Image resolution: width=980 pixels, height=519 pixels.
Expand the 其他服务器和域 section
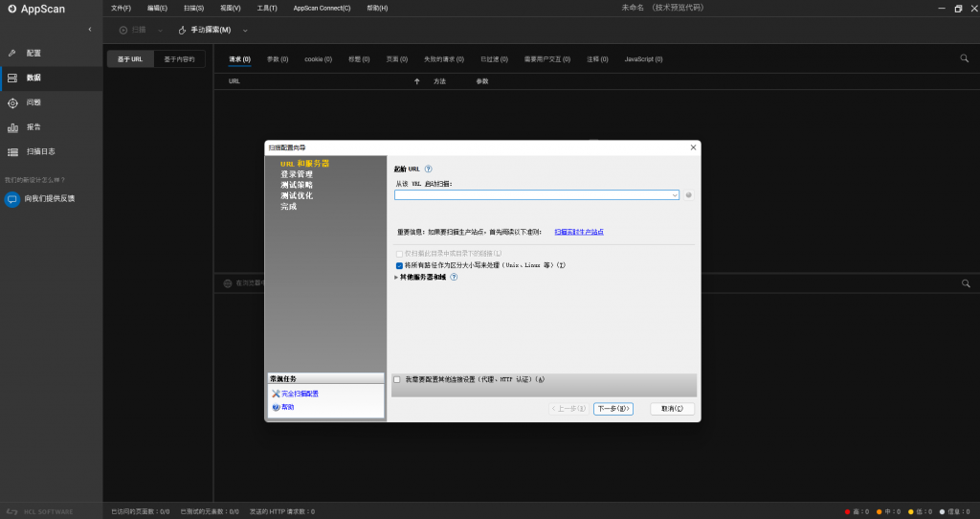click(x=396, y=277)
